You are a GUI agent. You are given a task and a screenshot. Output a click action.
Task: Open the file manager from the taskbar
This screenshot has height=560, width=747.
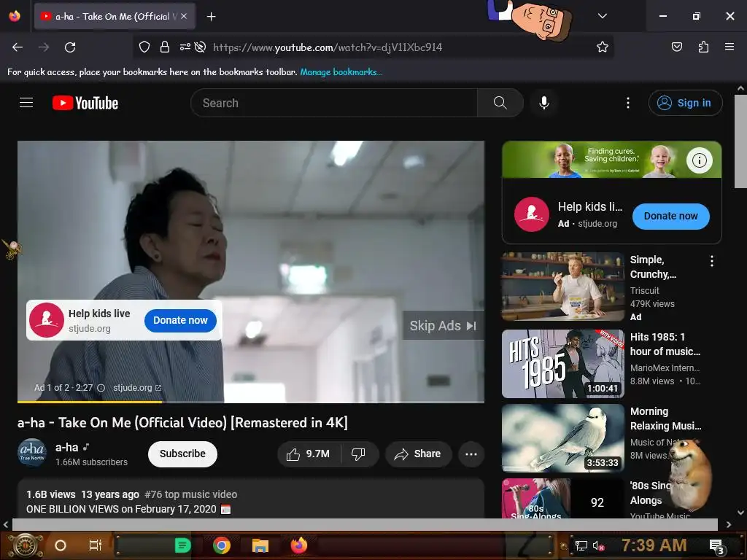coord(260,545)
